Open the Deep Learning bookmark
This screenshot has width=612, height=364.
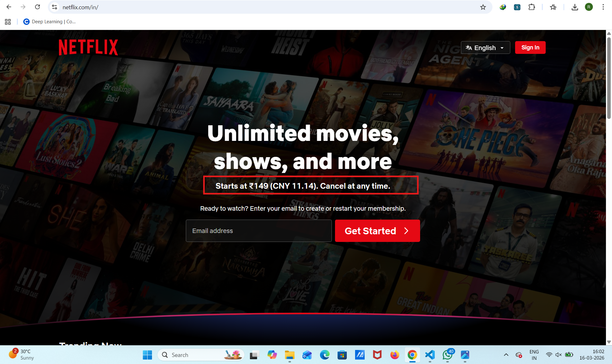[x=49, y=22]
